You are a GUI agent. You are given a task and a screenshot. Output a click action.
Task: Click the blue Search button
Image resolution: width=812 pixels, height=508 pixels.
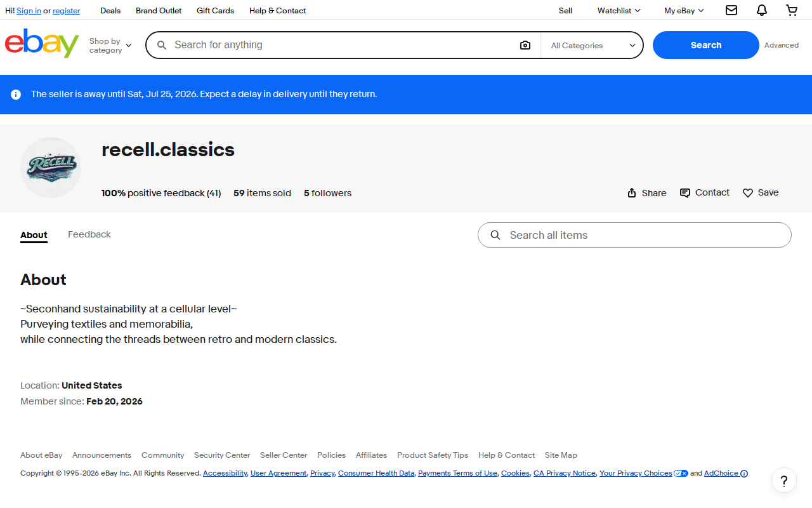pos(706,45)
